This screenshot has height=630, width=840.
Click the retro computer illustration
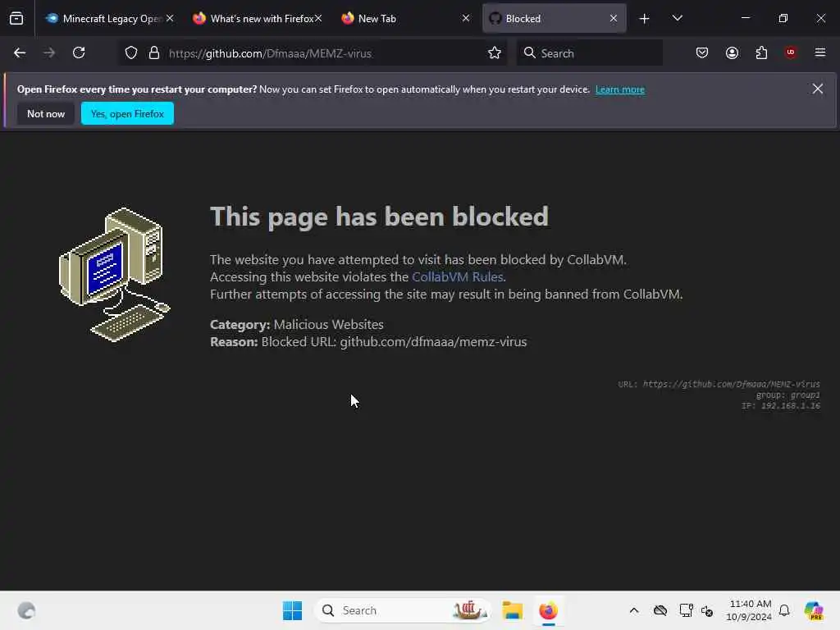point(114,275)
